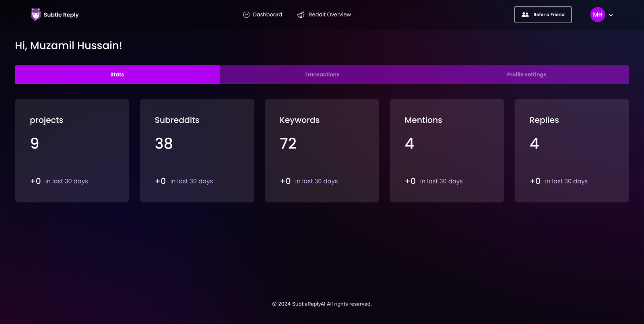Open the Dashboard nav item

click(x=263, y=14)
